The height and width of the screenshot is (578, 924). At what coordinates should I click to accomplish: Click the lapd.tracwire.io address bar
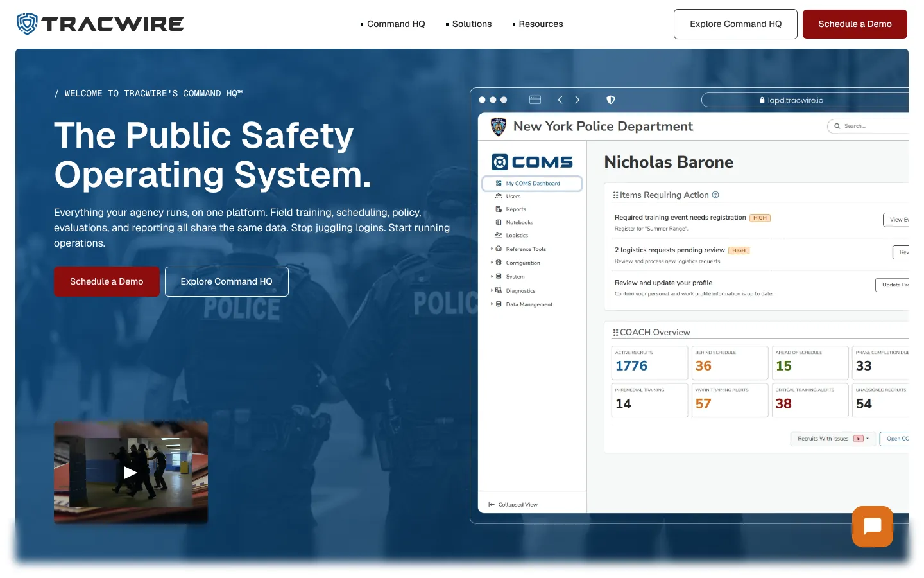(805, 100)
